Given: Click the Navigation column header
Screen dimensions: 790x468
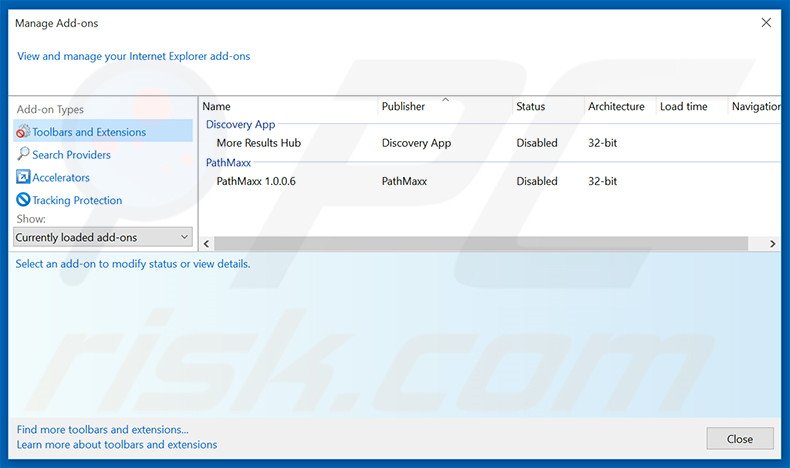Looking at the screenshot, I should (x=755, y=106).
